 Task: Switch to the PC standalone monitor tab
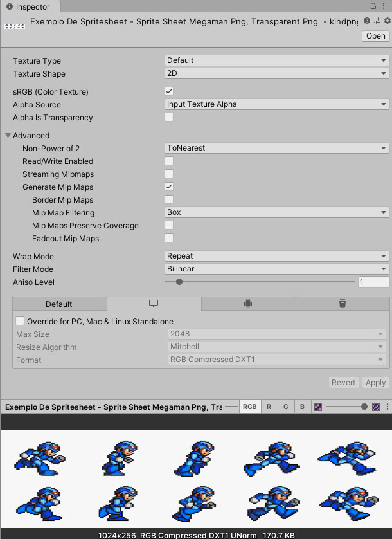pyautogui.click(x=154, y=304)
